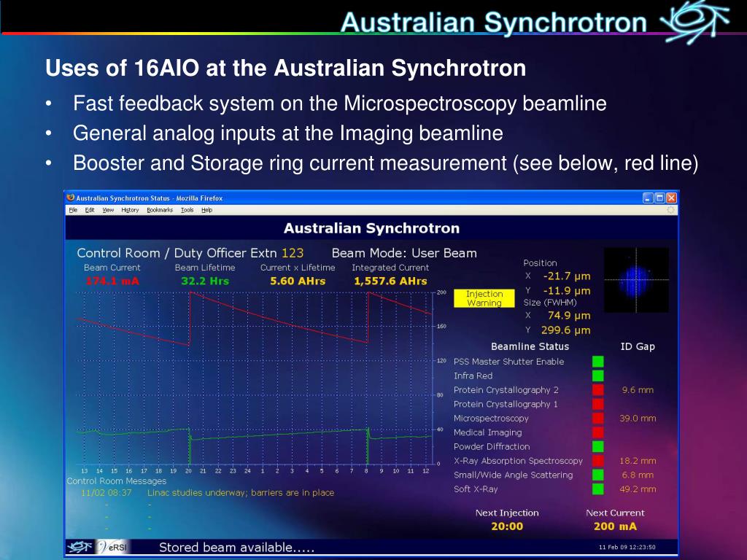Maximize the Firefox window
The width and height of the screenshot is (747, 560).
tap(659, 198)
